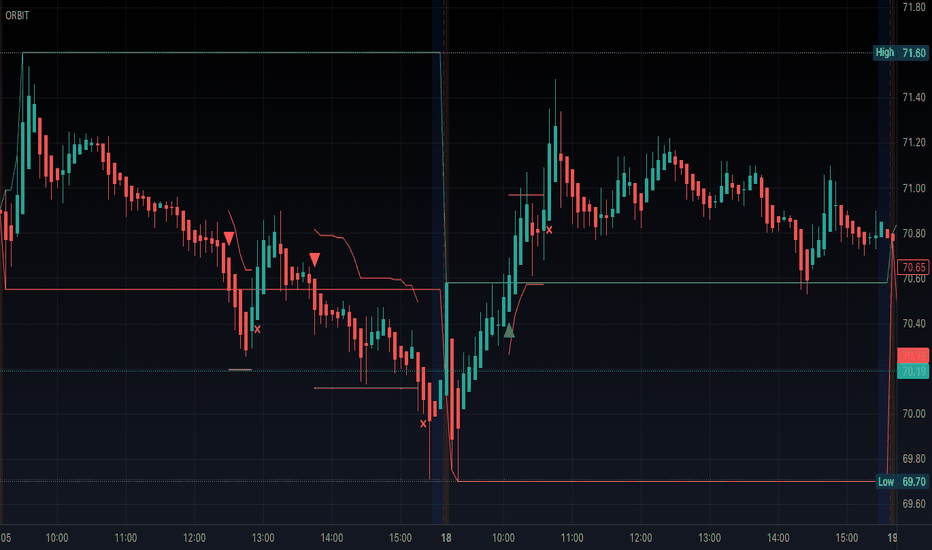The image size is (932, 550).
Task: Click the 14:00 label after date 18
Action: 778,538
